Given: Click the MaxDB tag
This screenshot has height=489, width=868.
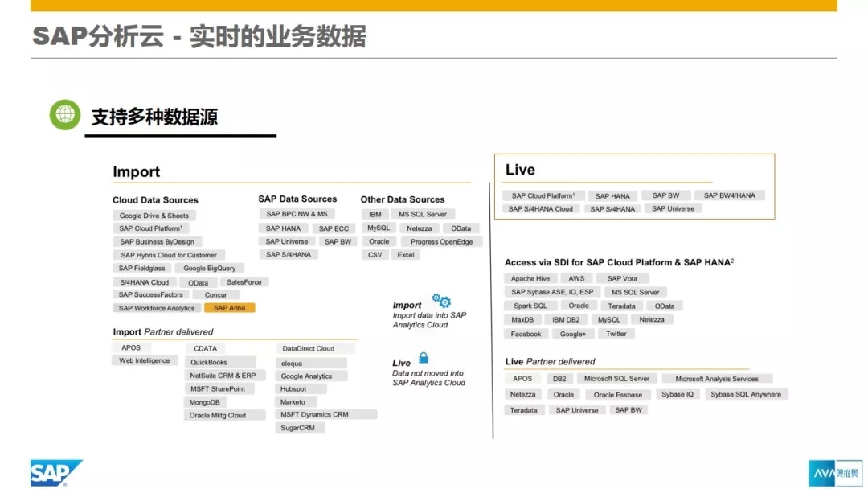Looking at the screenshot, I should tap(522, 319).
